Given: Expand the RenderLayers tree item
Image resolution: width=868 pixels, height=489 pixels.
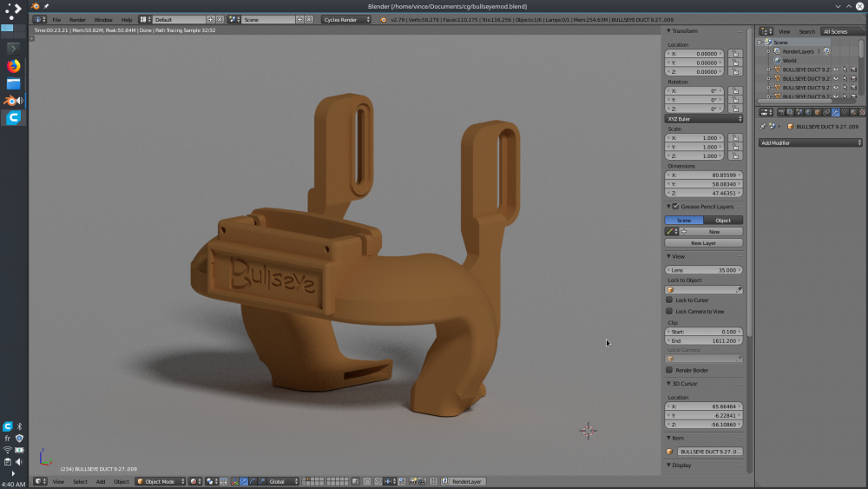Looking at the screenshot, I should tap(768, 51).
